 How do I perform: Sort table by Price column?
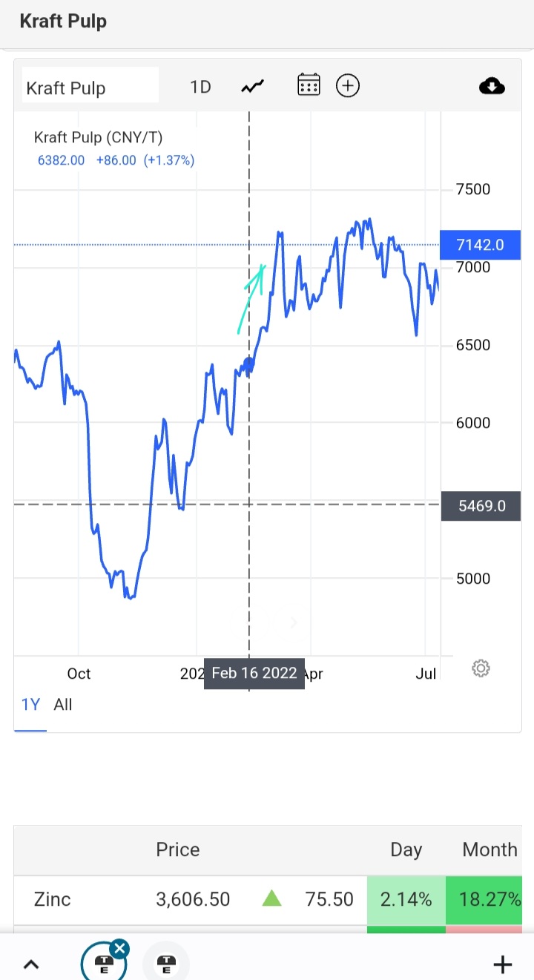178,849
